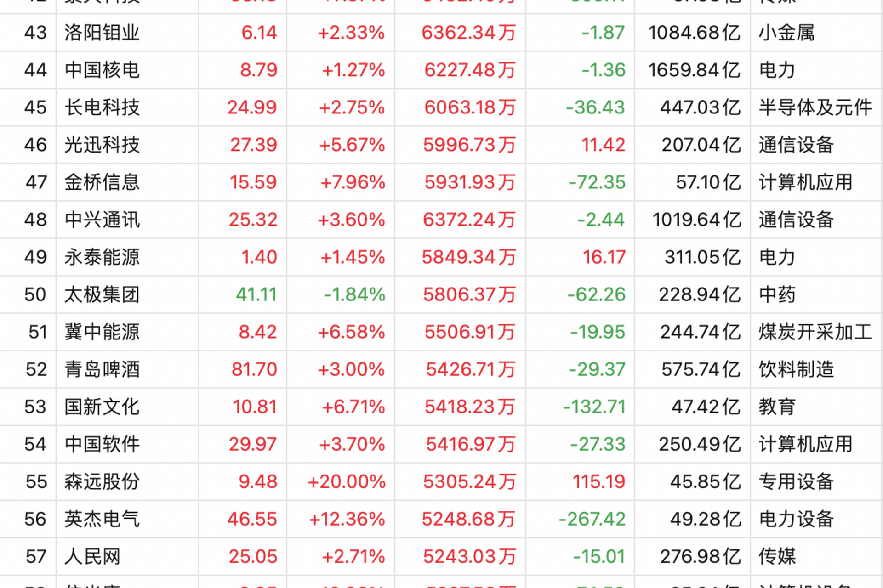Click industry label 传媒 in row 57
The image size is (883, 588).
pos(777,557)
